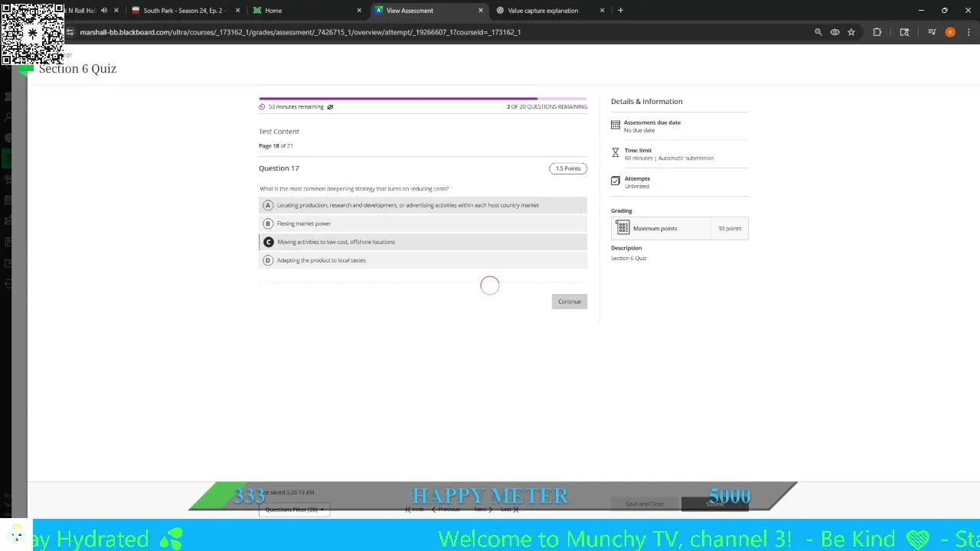Close the South Park browser tab
980x551 pixels.
(x=237, y=11)
